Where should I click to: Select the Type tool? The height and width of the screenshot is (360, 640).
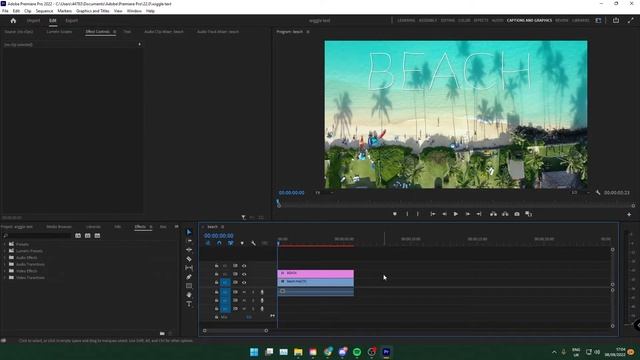point(189,304)
